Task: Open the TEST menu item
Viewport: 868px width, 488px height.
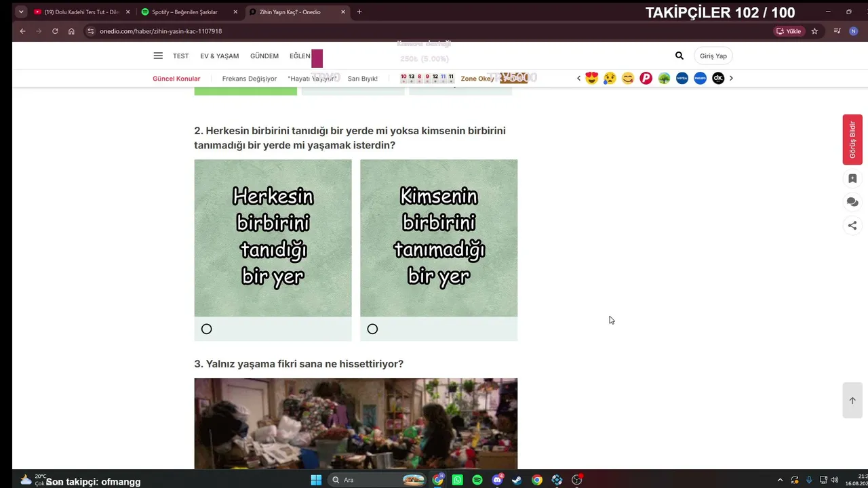Action: click(180, 56)
